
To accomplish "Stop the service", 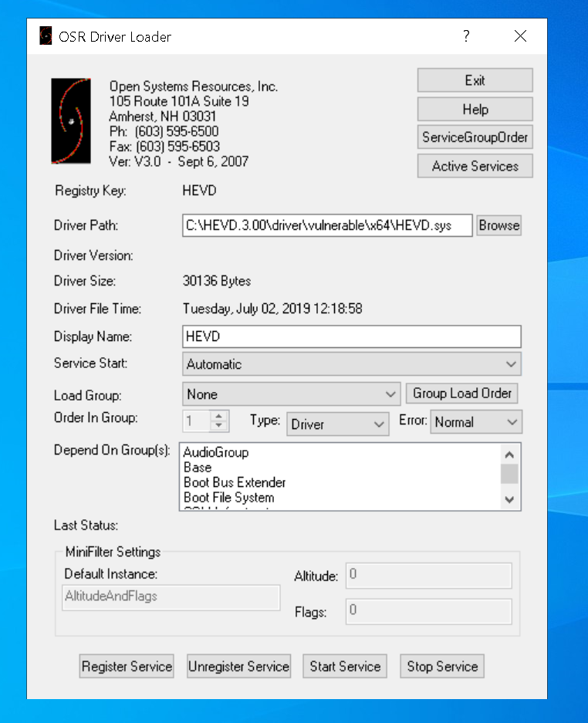I will point(442,666).
